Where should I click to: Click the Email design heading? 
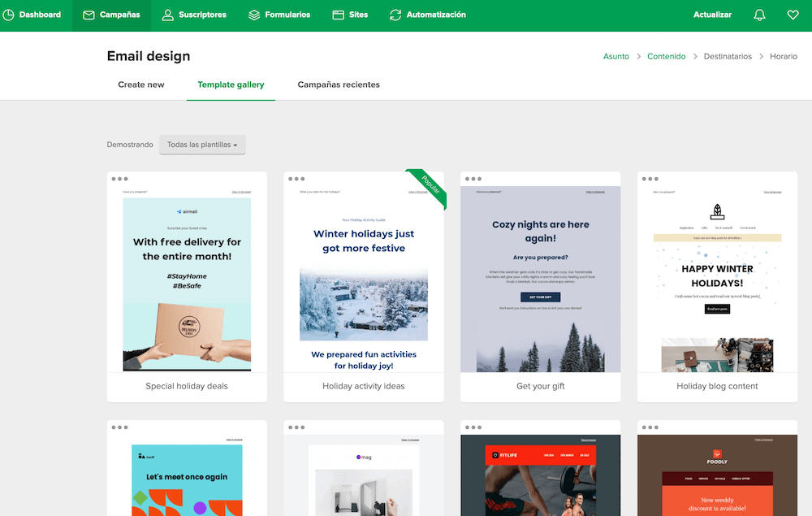pos(149,56)
